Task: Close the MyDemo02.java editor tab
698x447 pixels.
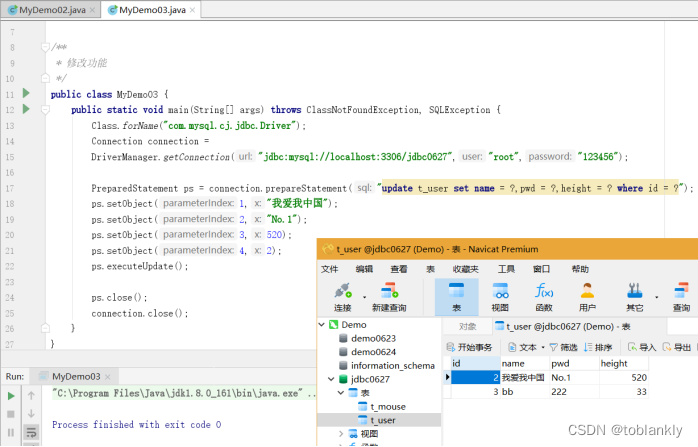Action: (92, 10)
